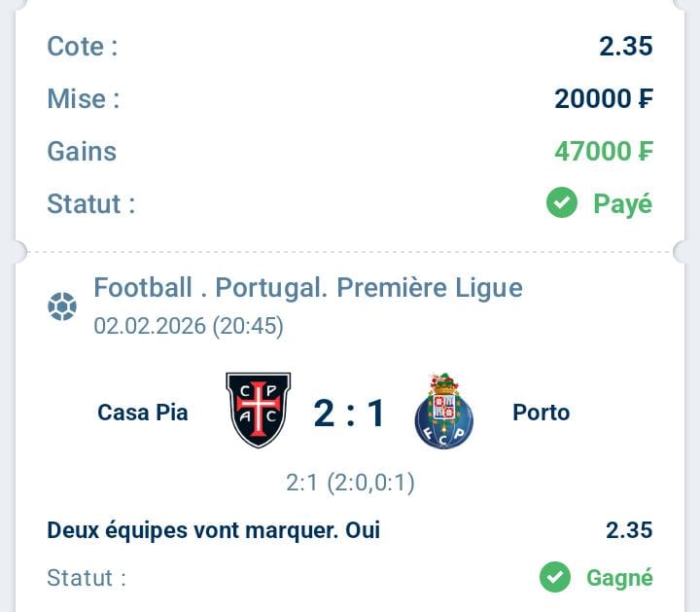Click the Deux équipes vont marquer bet
Viewport: 700px width, 612px height.
coord(214,530)
